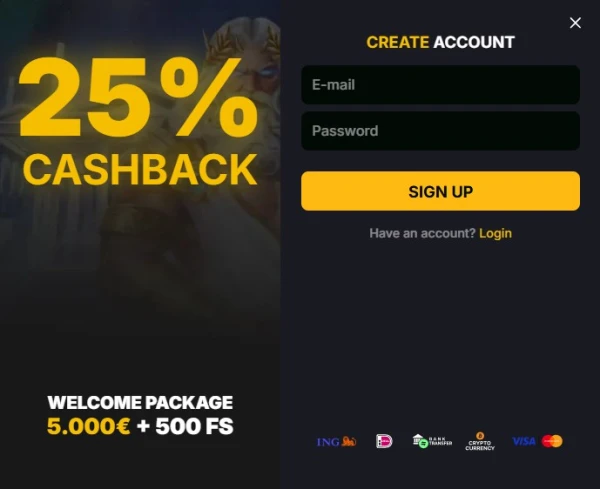The height and width of the screenshot is (489, 600).
Task: Click the 5.000€ bonus amount
Action: click(88, 426)
